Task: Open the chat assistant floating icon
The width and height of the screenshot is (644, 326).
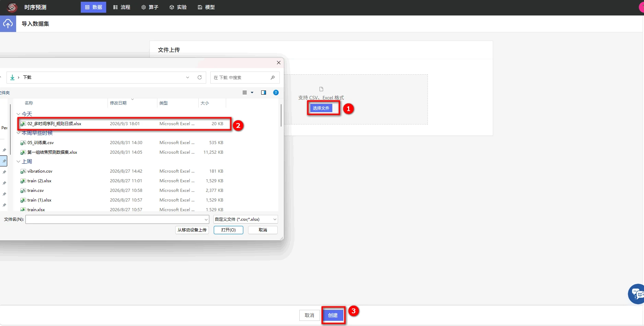Action: pos(636,294)
